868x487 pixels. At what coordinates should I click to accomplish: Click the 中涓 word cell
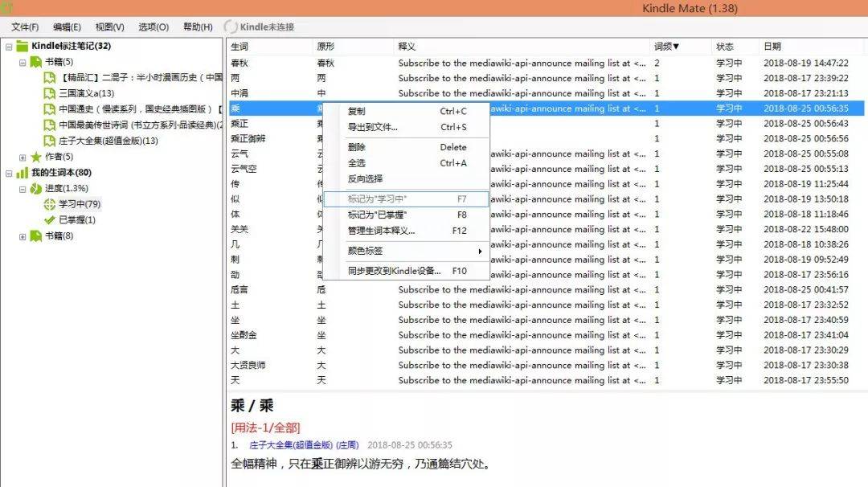[x=240, y=93]
